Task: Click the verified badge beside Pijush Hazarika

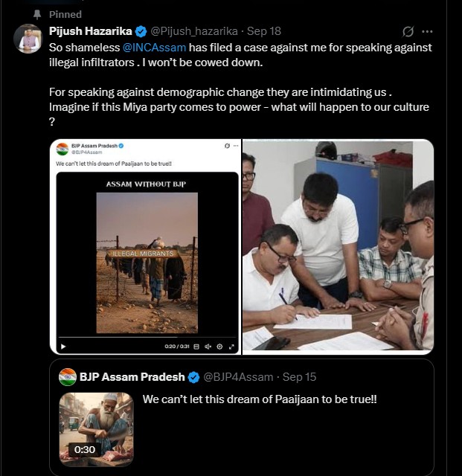Action: tap(141, 31)
